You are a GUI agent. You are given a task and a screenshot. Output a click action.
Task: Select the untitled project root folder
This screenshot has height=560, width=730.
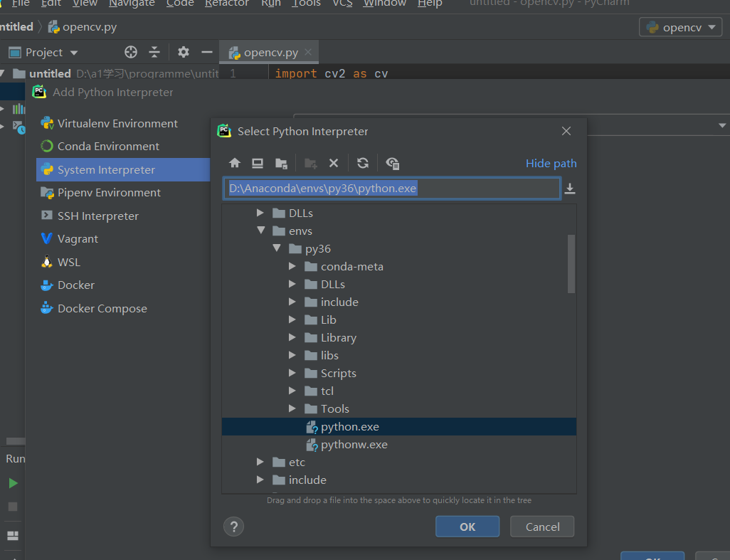[50, 73]
